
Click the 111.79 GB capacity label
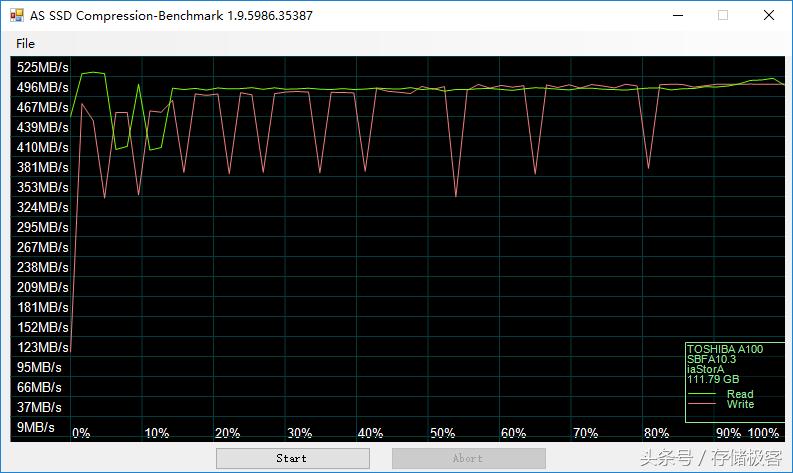click(x=713, y=379)
